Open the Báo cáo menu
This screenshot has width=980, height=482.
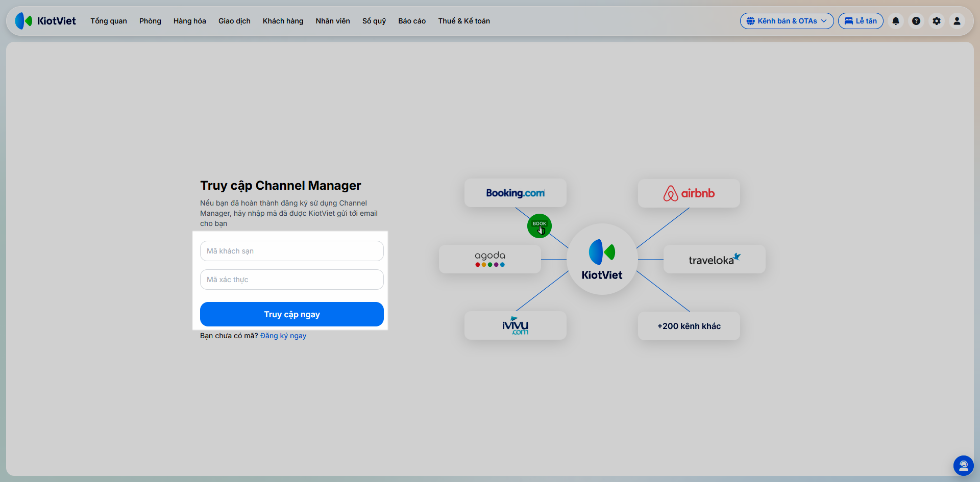point(412,21)
